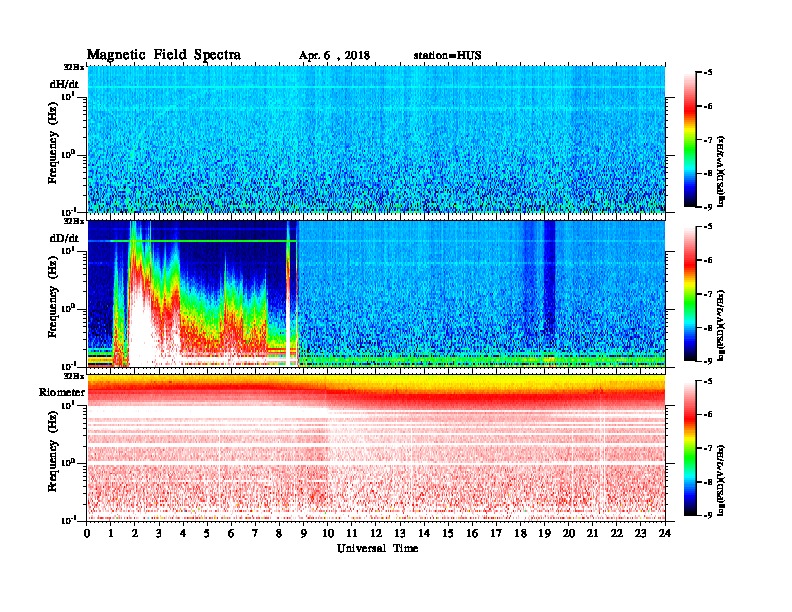Image resolution: width=792 pixels, height=612 pixels.
Task: Click the dD/dt panel color scale bar
Action: click(x=690, y=294)
